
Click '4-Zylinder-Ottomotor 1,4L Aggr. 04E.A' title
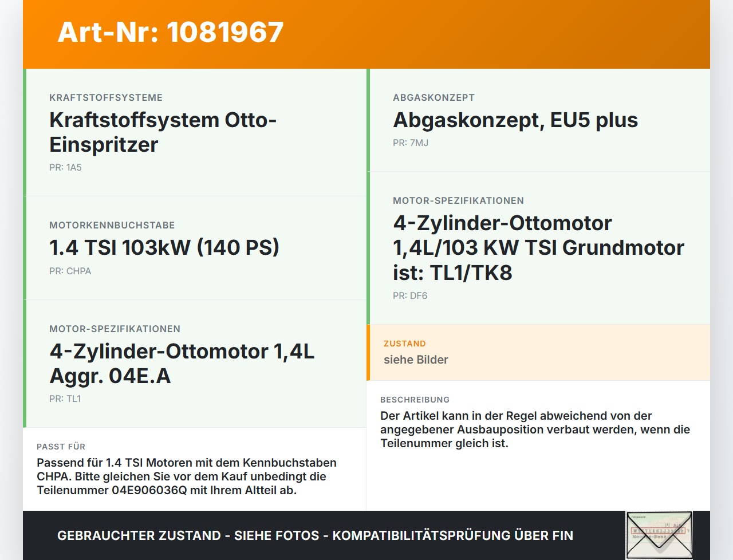182,364
